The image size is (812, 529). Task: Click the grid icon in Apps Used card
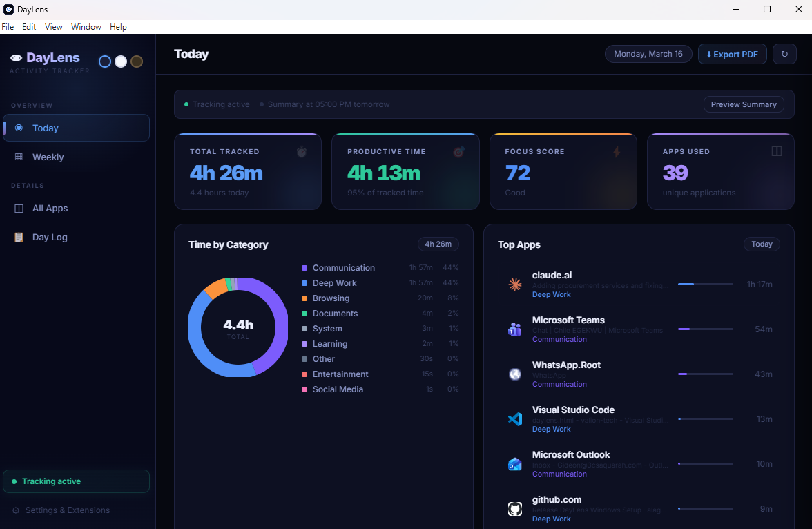[x=777, y=151]
